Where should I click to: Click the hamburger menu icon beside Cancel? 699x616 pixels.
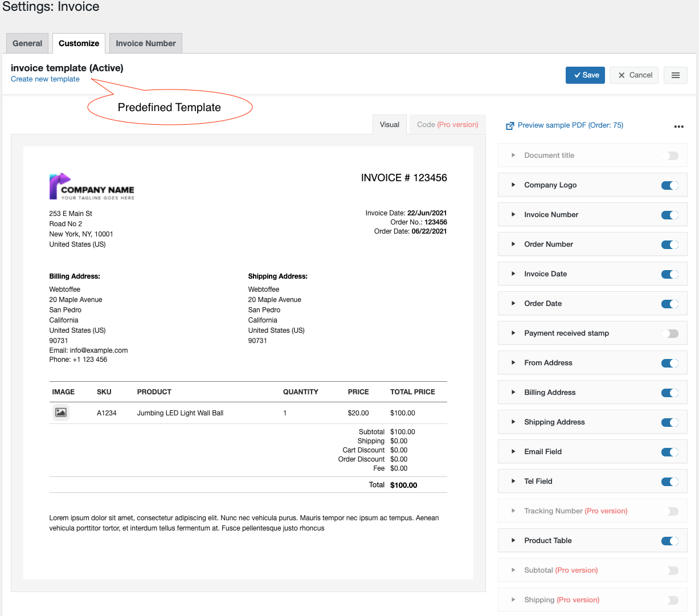click(x=675, y=75)
